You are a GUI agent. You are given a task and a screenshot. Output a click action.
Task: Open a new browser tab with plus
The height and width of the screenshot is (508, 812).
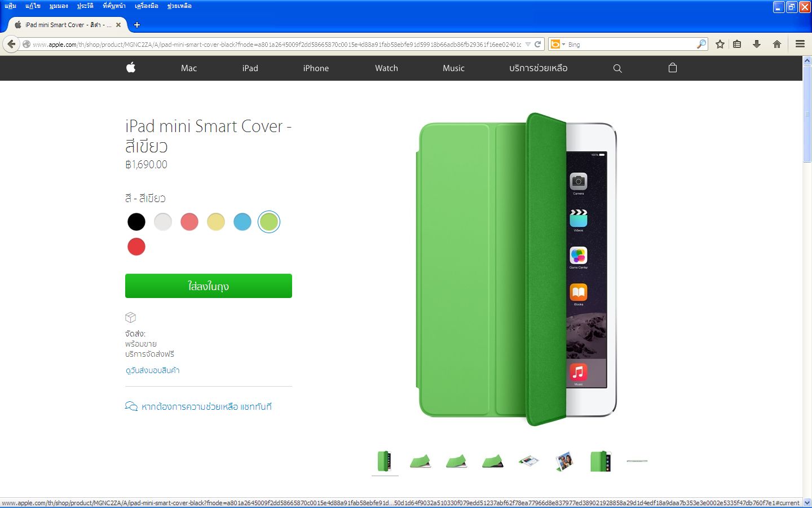coord(136,25)
